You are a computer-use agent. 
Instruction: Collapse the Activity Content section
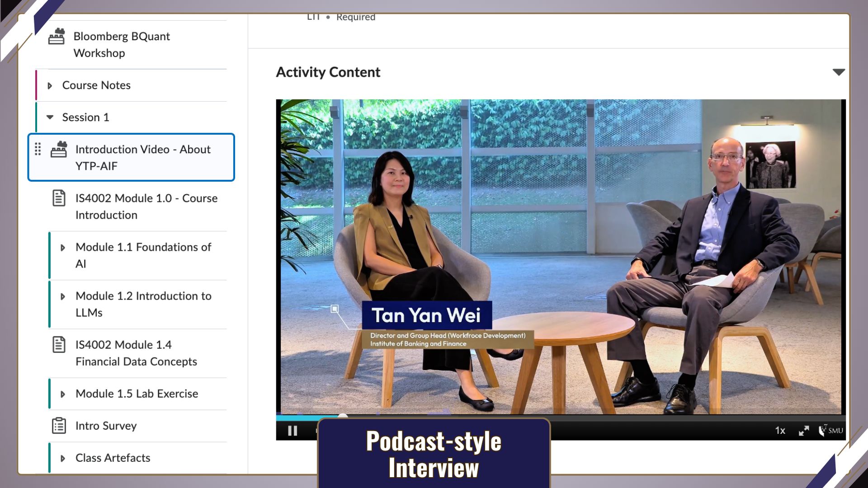pos(839,72)
